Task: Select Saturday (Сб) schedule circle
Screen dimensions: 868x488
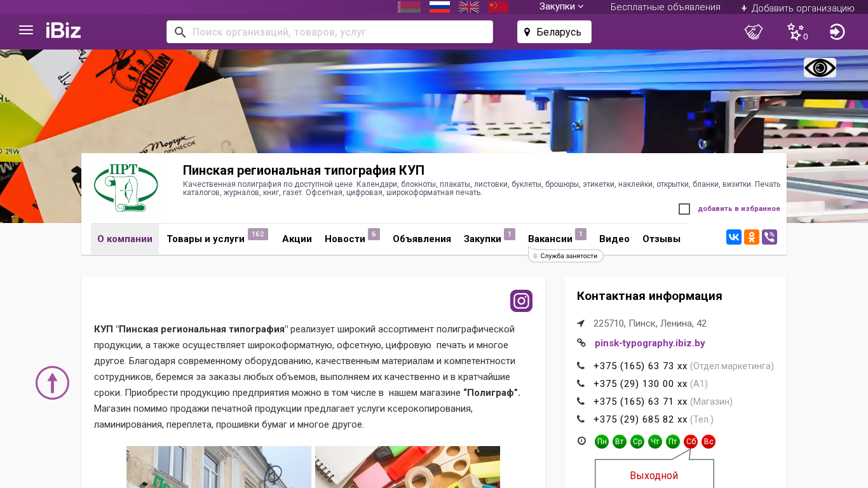Action: 691,442
